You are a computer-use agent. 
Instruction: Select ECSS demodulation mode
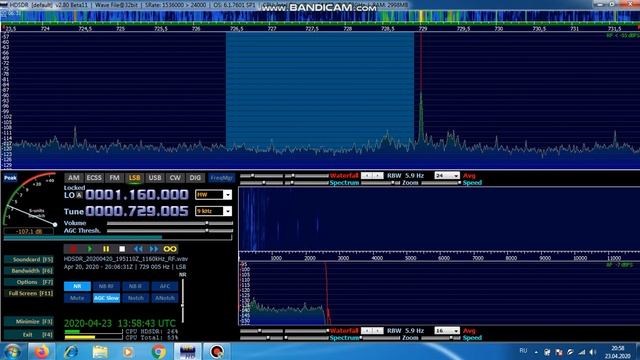click(x=94, y=178)
